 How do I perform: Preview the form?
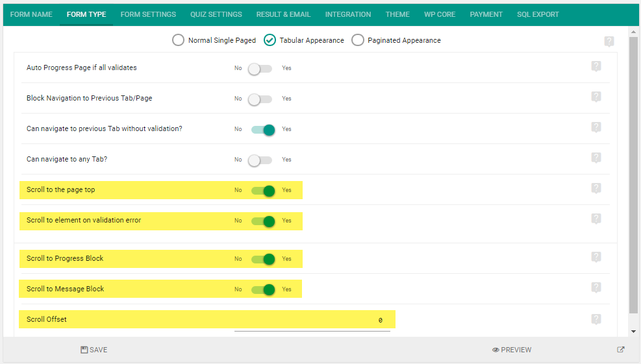[x=512, y=350]
